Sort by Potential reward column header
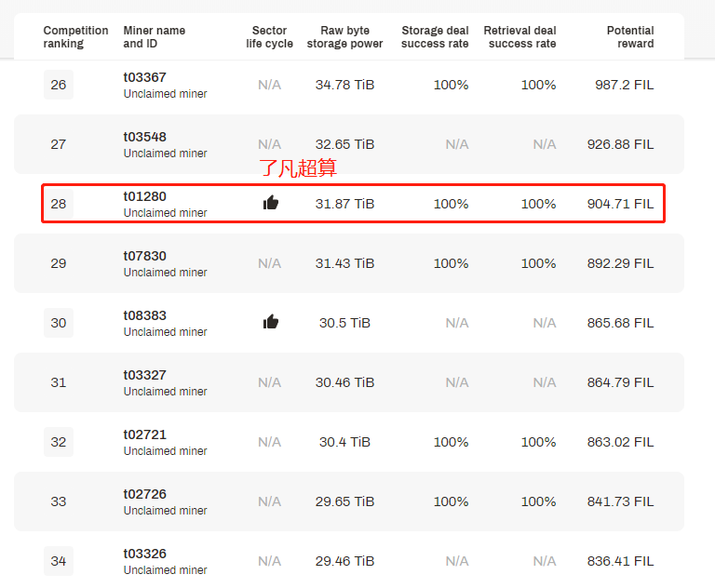The height and width of the screenshot is (588, 715). (x=630, y=37)
